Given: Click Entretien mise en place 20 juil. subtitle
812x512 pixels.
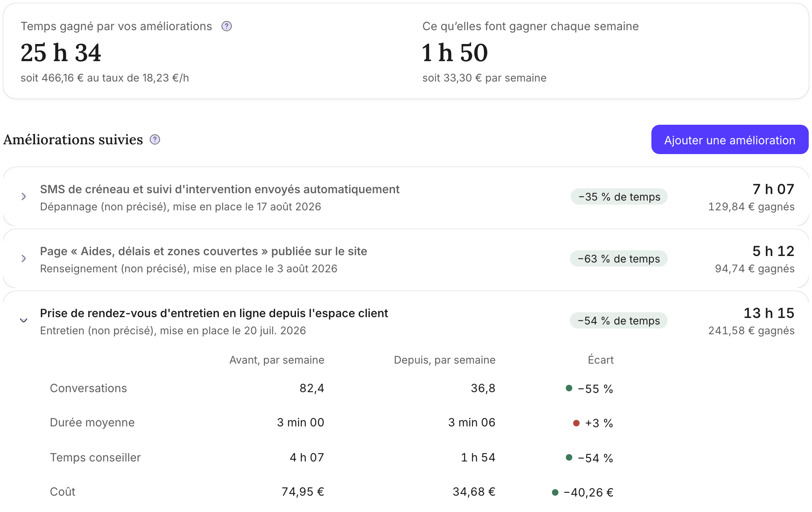Looking at the screenshot, I should tap(173, 331).
